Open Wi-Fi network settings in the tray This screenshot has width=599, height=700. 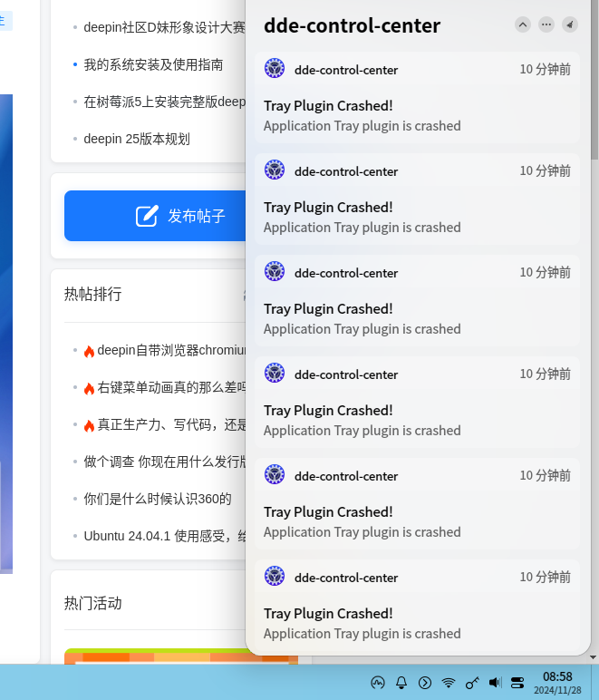pos(449,683)
